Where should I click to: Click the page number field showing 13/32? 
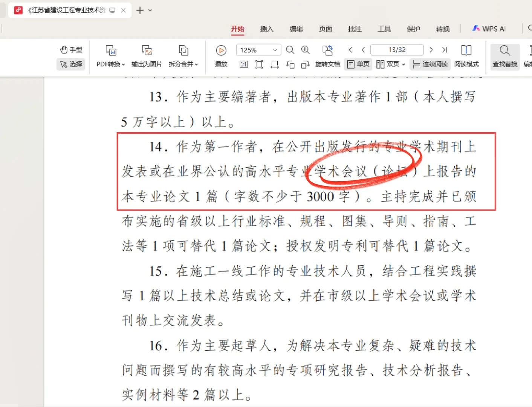point(397,49)
